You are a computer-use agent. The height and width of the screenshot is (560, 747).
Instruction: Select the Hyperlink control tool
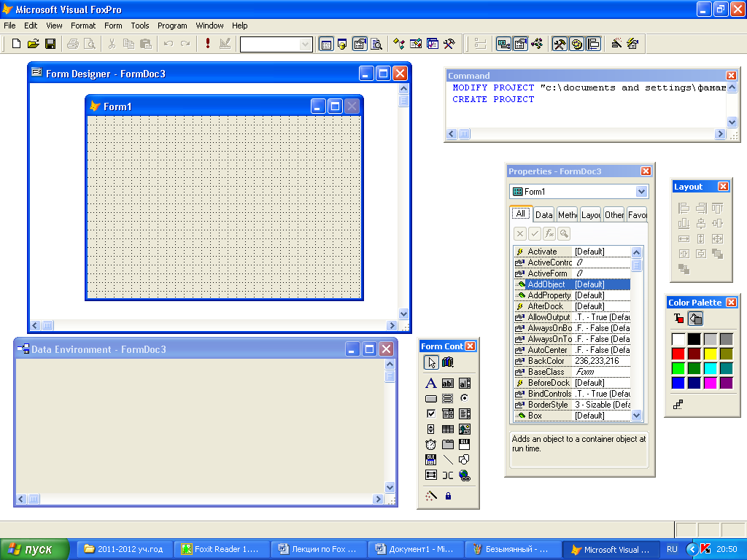pos(465,475)
